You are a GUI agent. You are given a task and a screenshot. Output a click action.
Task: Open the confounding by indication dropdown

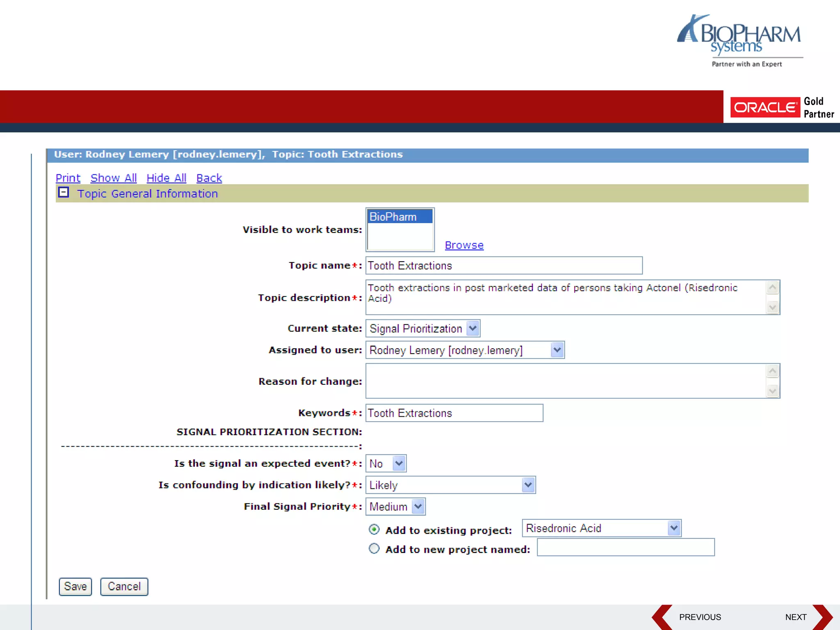(528, 485)
